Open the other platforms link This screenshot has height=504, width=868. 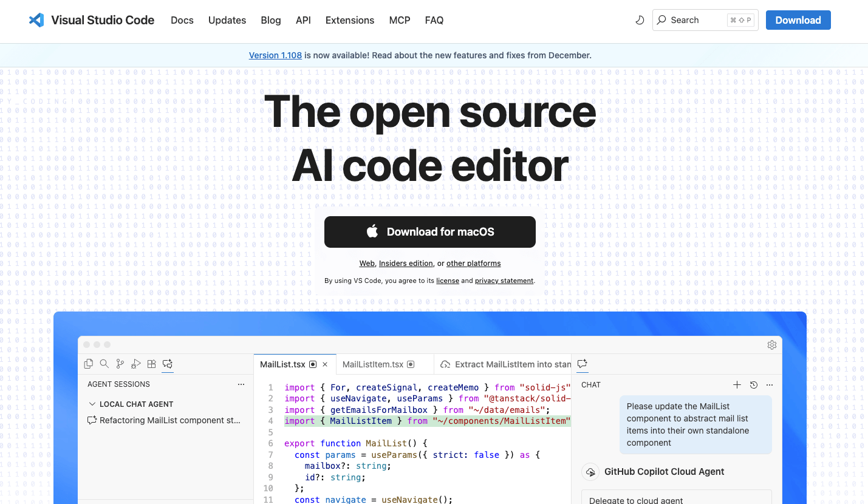click(473, 264)
